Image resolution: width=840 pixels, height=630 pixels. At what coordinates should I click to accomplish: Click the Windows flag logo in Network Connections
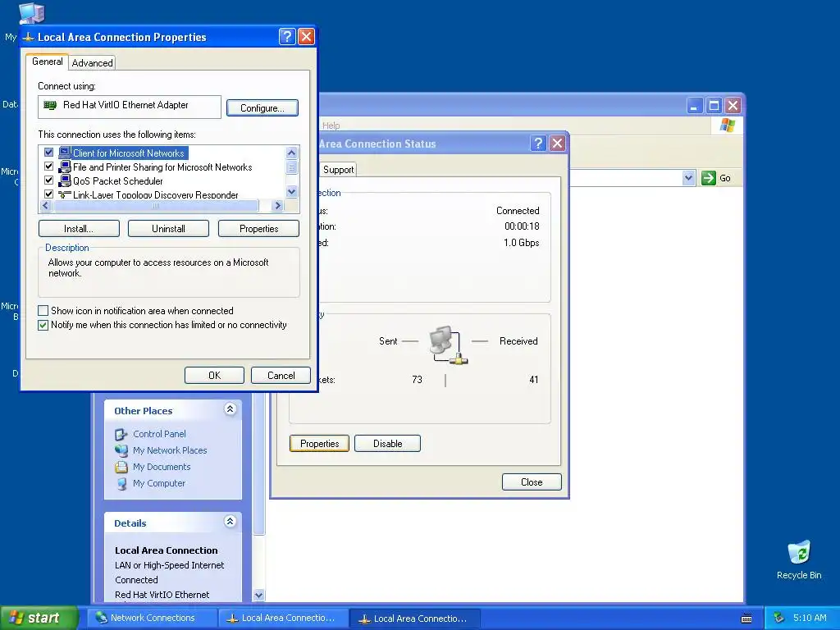(728, 126)
